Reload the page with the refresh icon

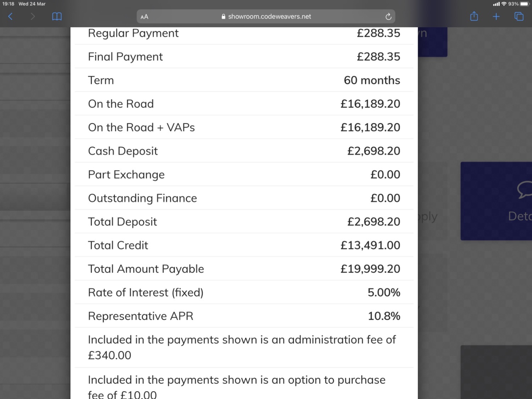(x=388, y=17)
